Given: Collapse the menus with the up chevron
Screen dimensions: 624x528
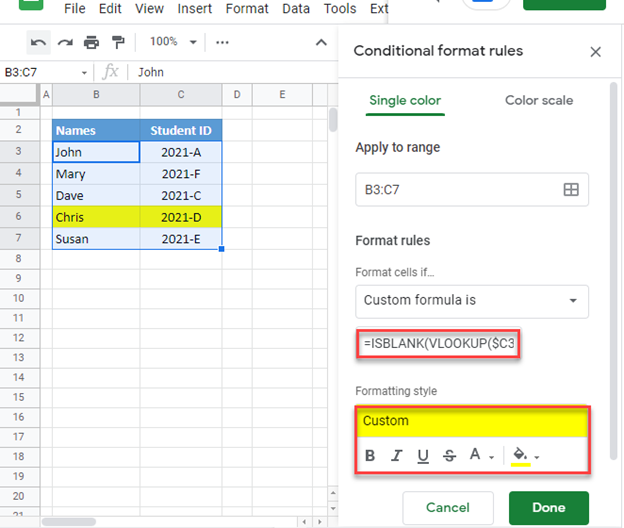Looking at the screenshot, I should point(321,43).
